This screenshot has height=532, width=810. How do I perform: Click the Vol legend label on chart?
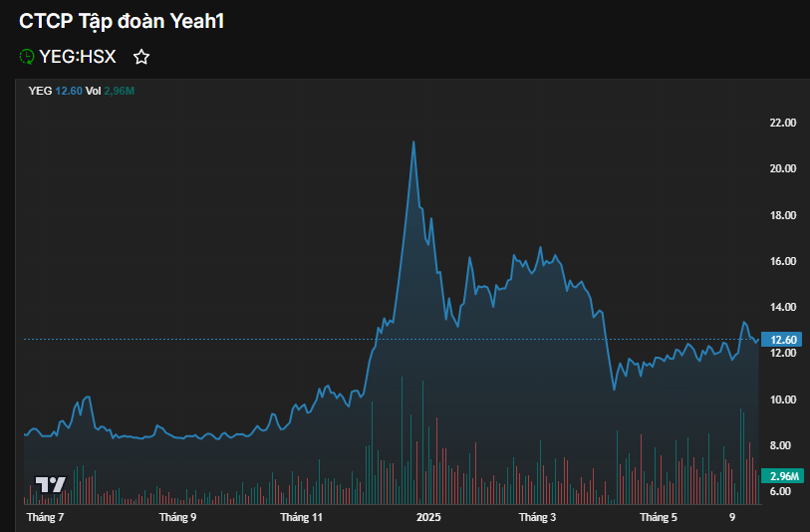click(93, 91)
